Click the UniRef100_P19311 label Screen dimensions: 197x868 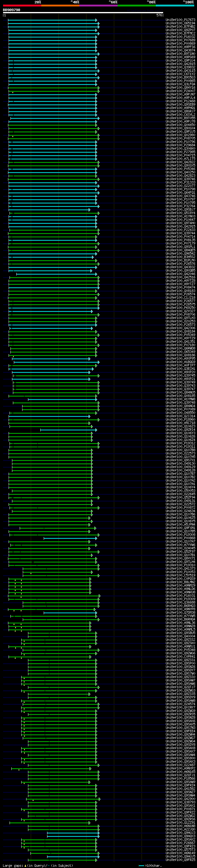(x=180, y=447)
